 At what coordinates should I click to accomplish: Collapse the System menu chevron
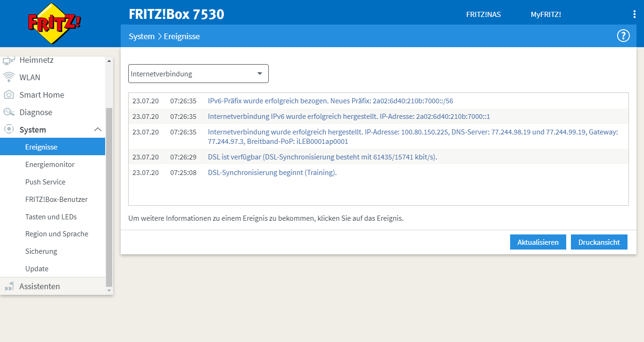click(98, 130)
